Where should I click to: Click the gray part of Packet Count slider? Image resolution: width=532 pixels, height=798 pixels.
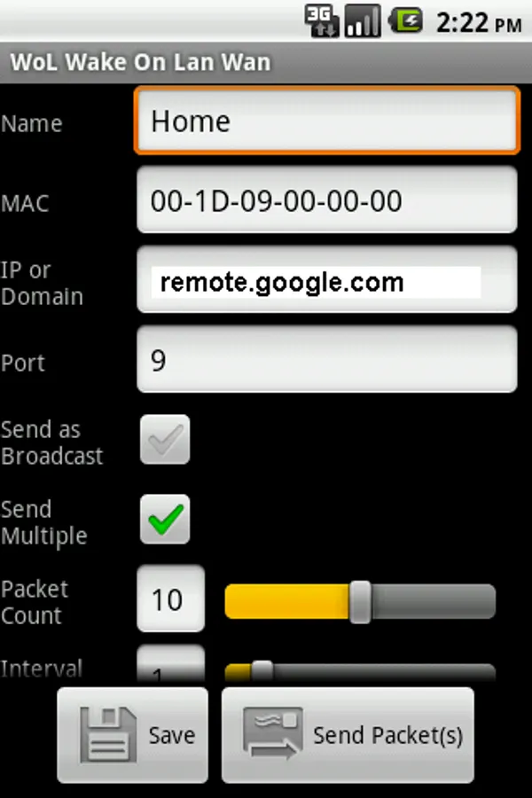pos(434,601)
